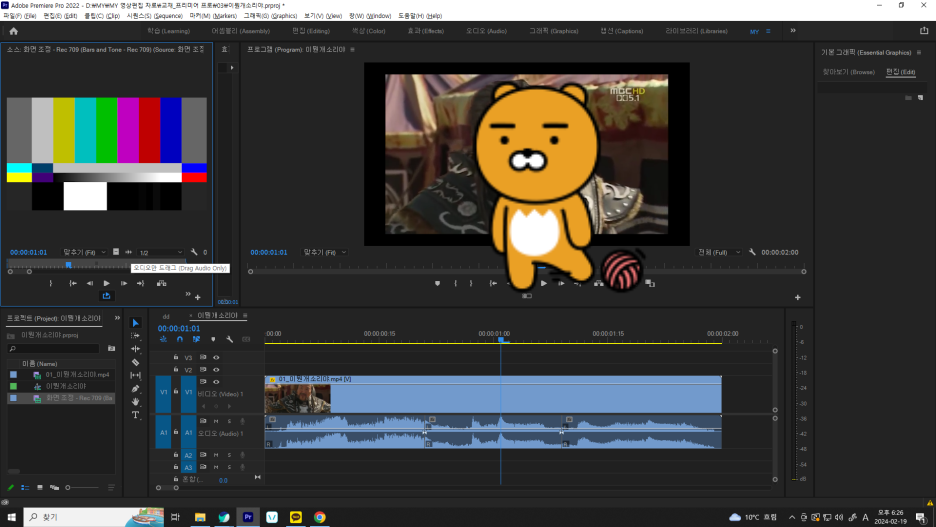Expand Source monitor transport overflow chevron
The image size is (936, 527).
(188, 294)
